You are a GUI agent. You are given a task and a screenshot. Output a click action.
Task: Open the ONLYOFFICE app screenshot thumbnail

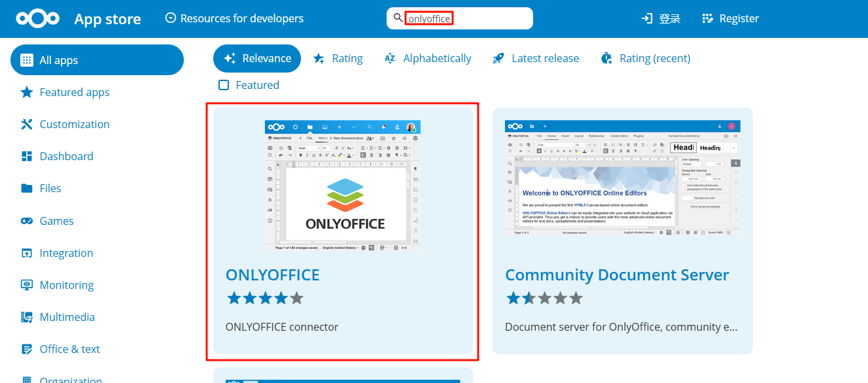point(343,185)
